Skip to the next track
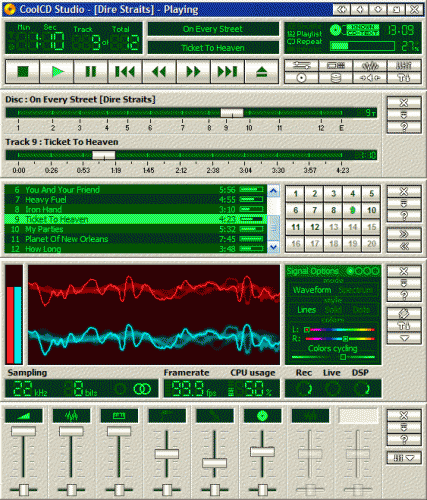 228,71
